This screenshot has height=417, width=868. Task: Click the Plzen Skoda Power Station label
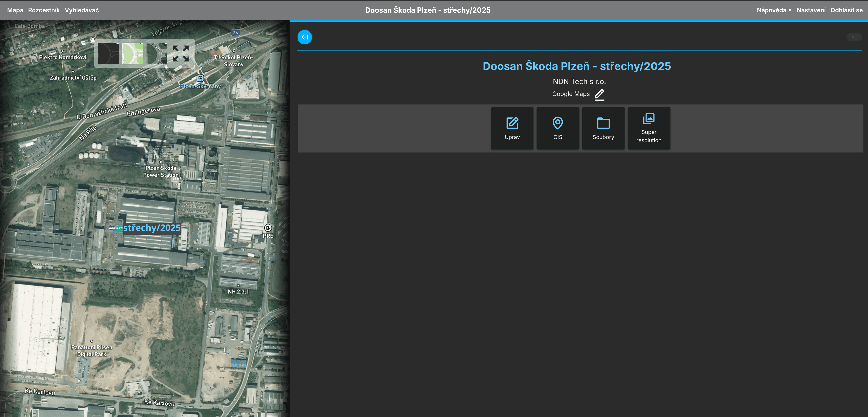click(161, 171)
